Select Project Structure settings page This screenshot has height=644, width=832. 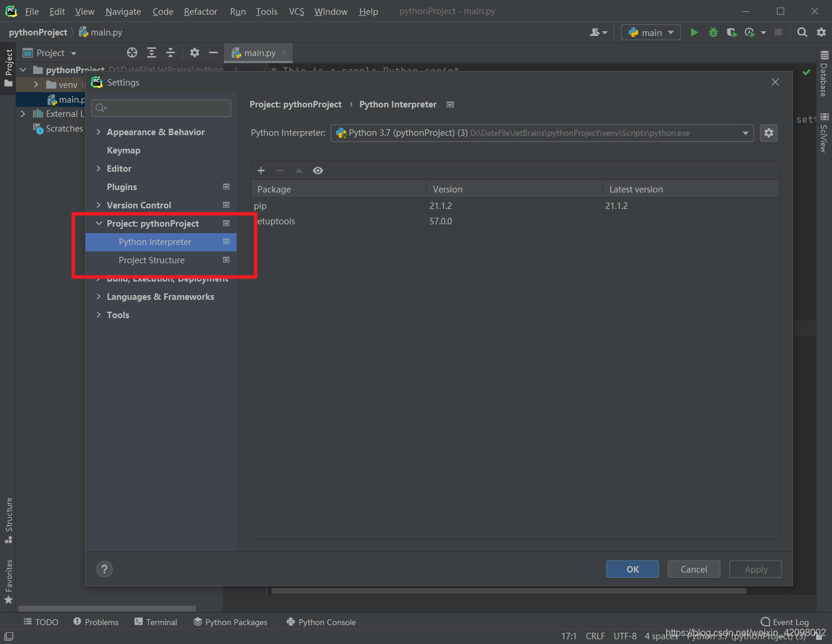161,260
